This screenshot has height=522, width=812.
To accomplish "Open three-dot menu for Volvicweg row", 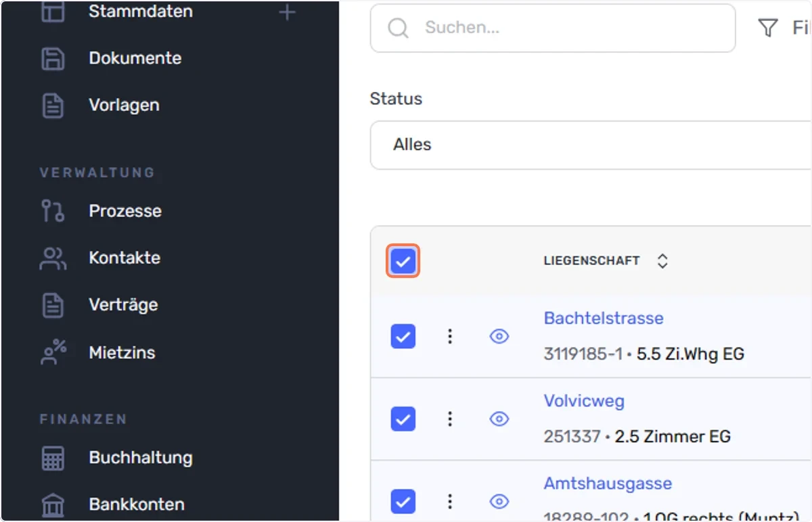I will (x=450, y=419).
